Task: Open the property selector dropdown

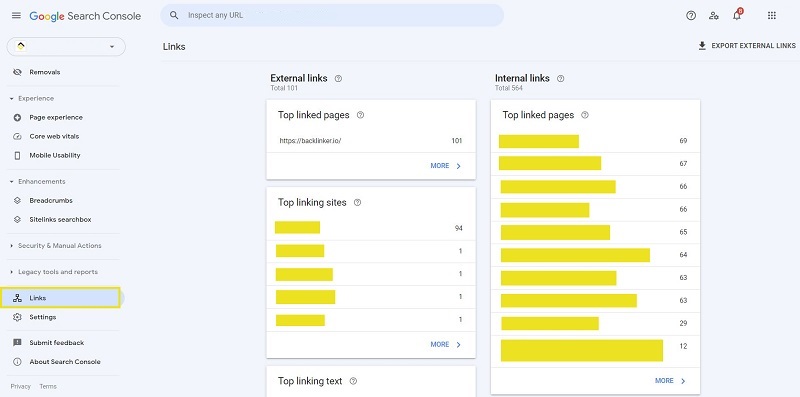Action: [x=66, y=46]
